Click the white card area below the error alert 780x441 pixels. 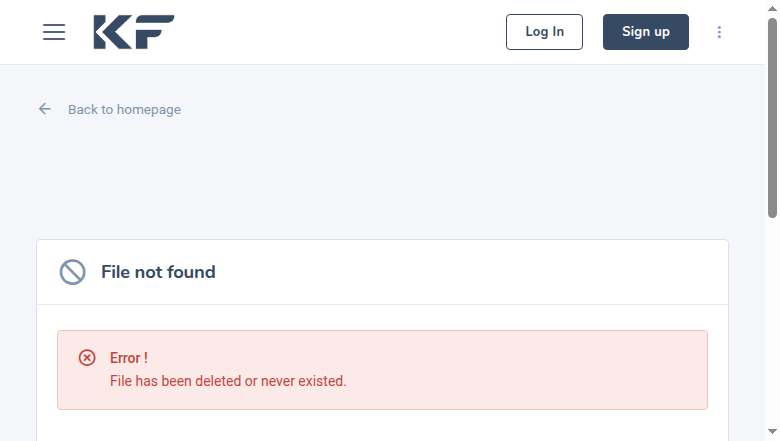382,426
